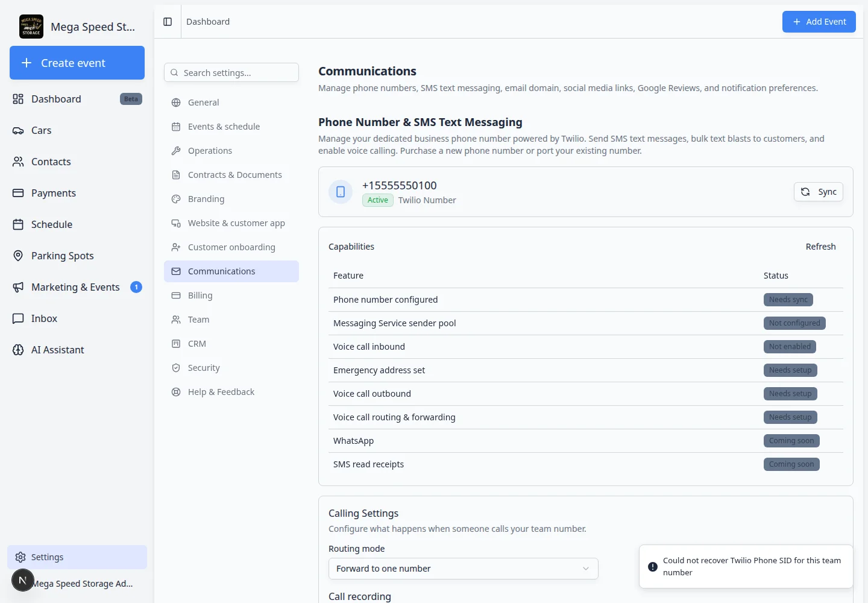Click the Search settings field
Screen dimensions: 868x603
231,72
